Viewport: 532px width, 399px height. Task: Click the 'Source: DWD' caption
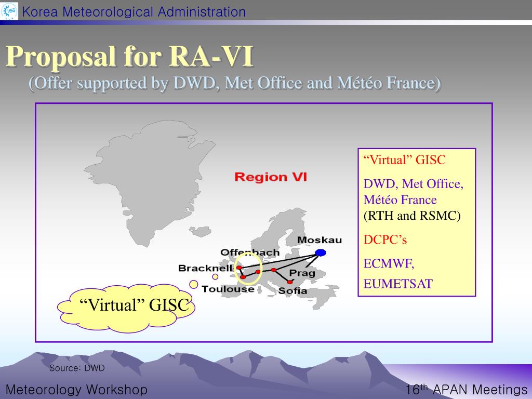tap(77, 368)
